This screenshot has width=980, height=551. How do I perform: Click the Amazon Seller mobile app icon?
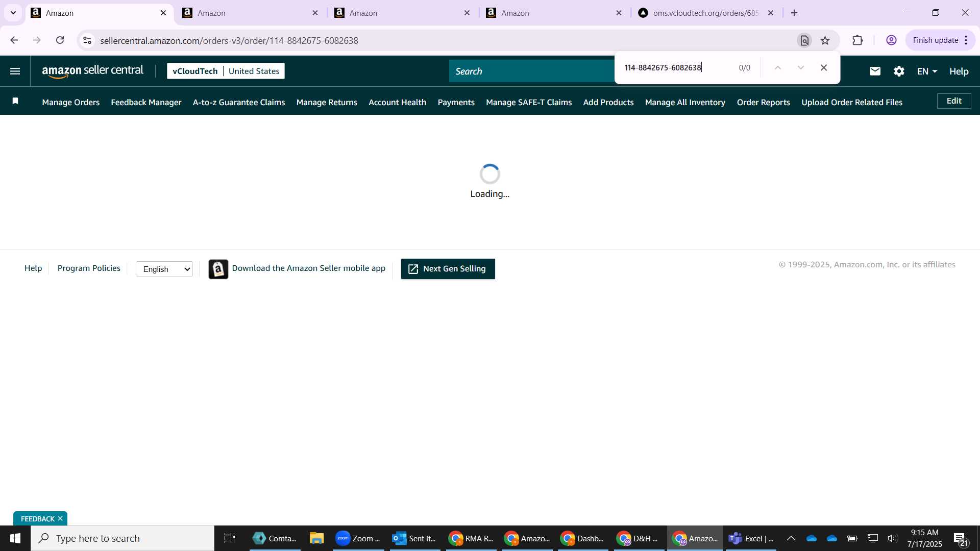coord(218,269)
